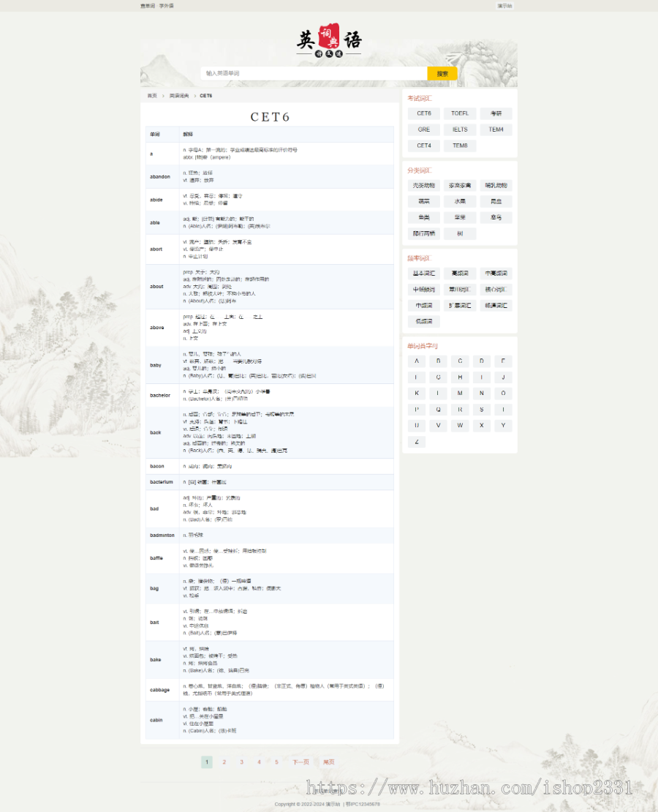Viewport: 658px width, 812px height.
Task: Choose initial letter Q
Action: [x=438, y=410]
